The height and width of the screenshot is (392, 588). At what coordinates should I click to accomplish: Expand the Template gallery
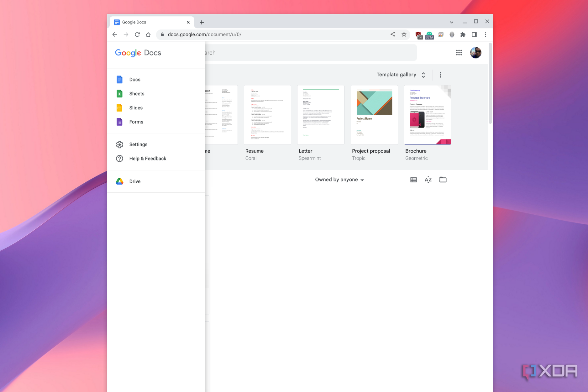point(423,75)
